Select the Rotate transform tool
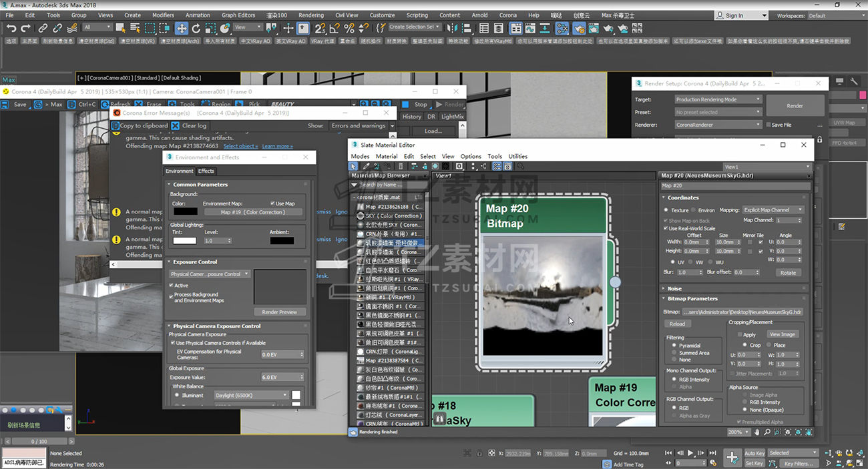Viewport: 868px width, 469px height. (x=196, y=28)
